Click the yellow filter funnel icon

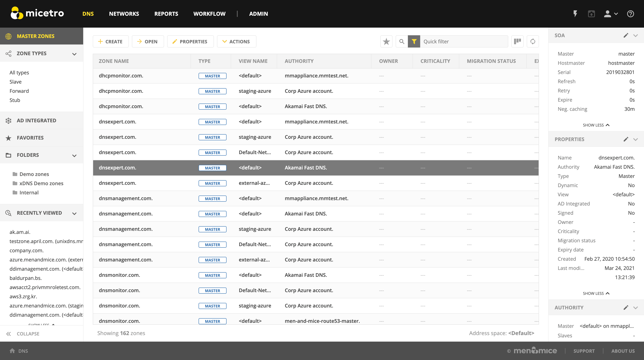click(x=414, y=41)
